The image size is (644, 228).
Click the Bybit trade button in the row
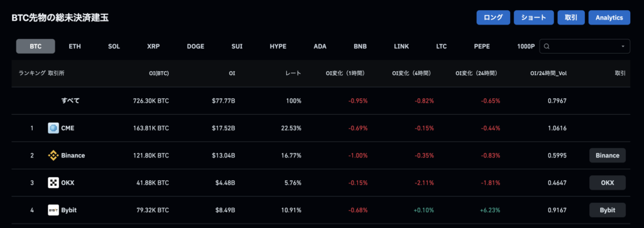(x=608, y=210)
